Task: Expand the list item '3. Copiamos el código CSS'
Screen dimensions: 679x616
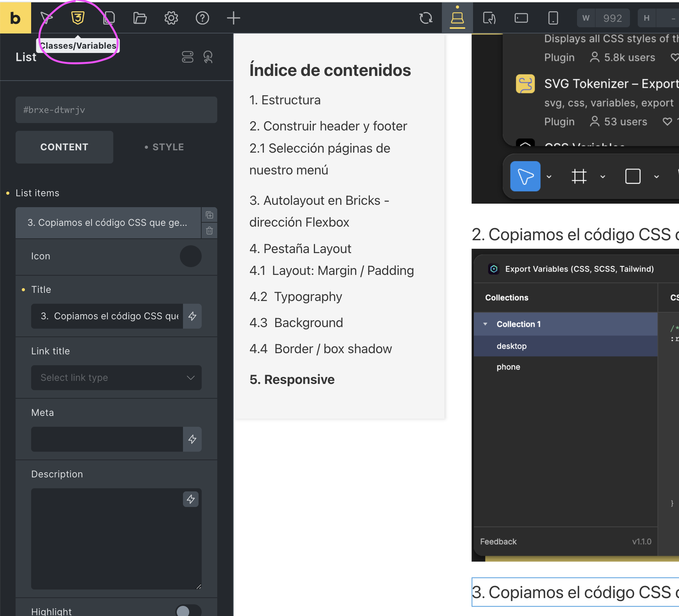Action: pos(107,223)
